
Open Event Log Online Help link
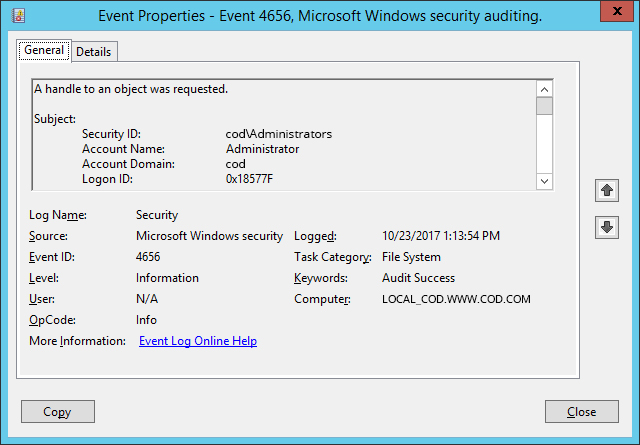tap(198, 341)
